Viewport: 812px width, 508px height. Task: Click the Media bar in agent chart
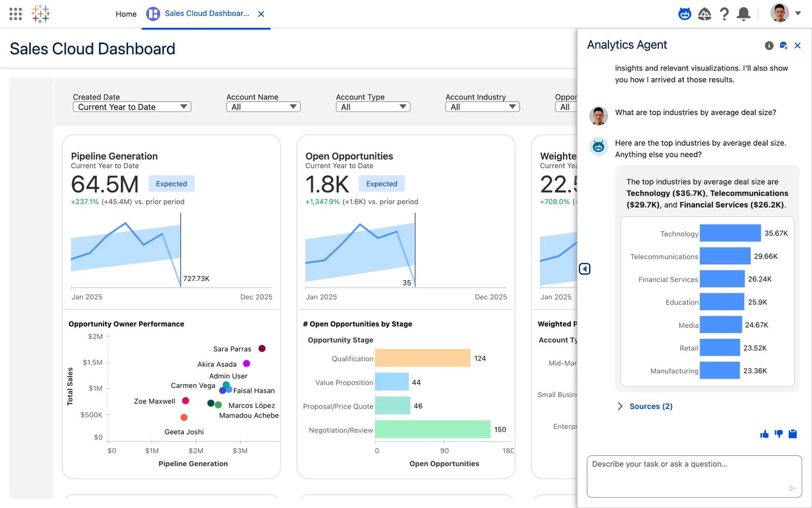[x=721, y=325]
